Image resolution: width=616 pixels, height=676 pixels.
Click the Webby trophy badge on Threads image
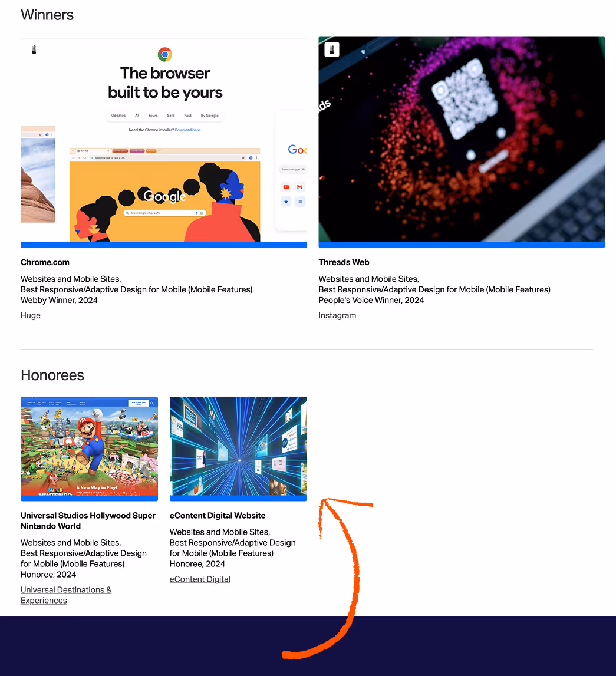click(331, 50)
